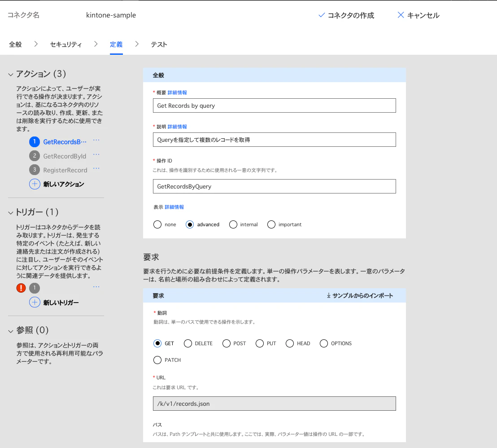
Task: Open the ellipsis menu for GetRecordsB action
Action: pyautogui.click(x=96, y=140)
